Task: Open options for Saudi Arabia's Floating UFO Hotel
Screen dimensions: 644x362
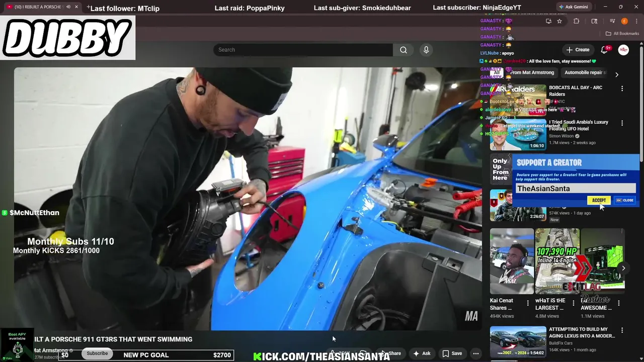Action: tap(622, 123)
